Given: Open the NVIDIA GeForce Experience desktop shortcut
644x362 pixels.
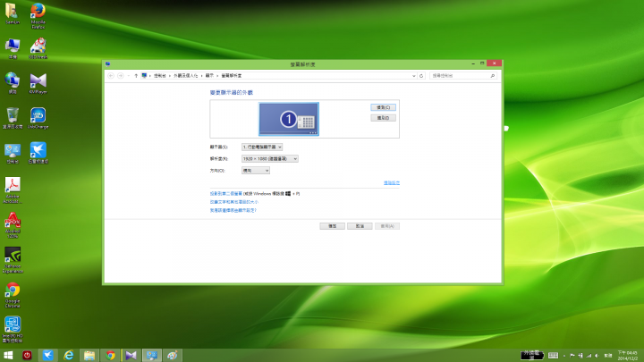Looking at the screenshot, I should tap(13, 260).
